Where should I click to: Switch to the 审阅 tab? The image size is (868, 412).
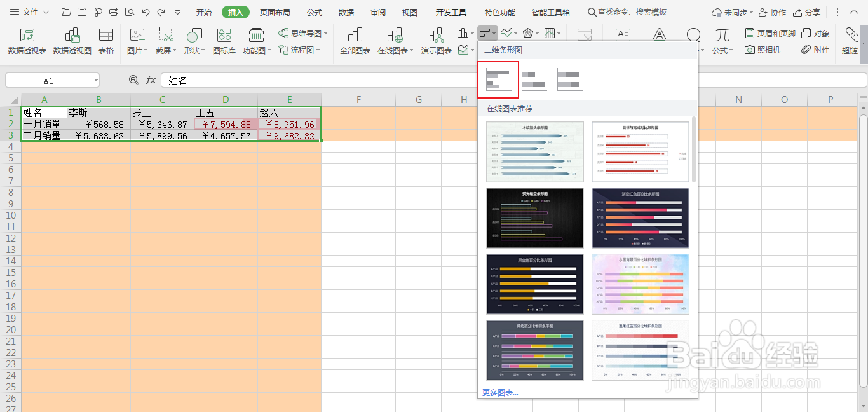point(378,12)
